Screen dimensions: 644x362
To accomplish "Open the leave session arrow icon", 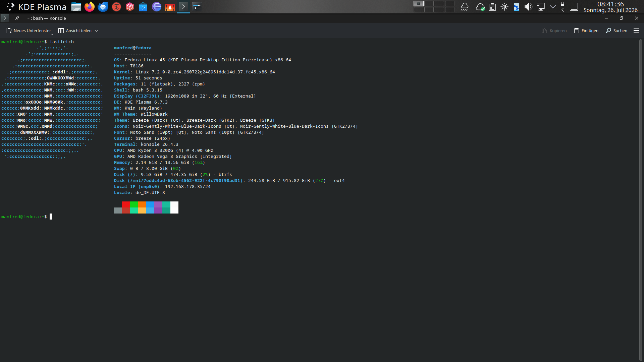I will click(x=562, y=10).
